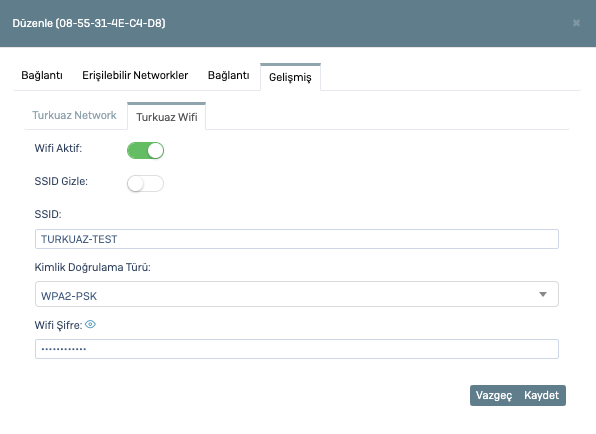Reveal Wifi password with eye icon
The width and height of the screenshot is (596, 434).
90,325
